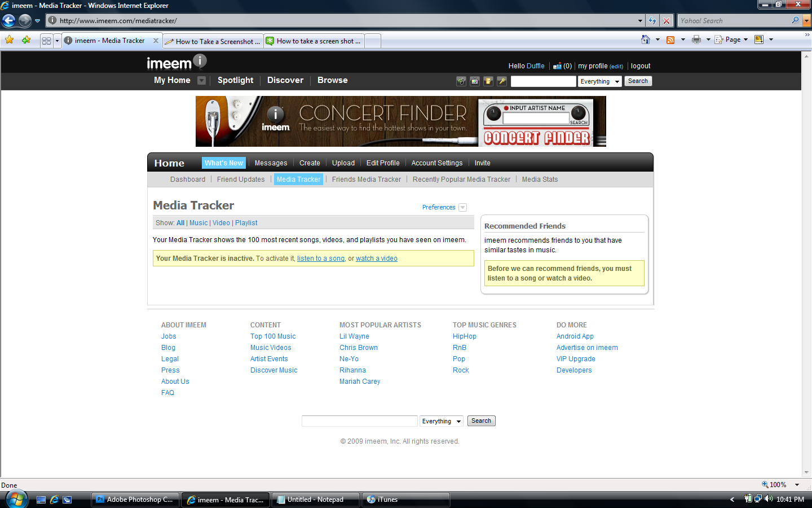The height and width of the screenshot is (508, 812).
Task: Click the red Stop loading icon
Action: tap(667, 21)
